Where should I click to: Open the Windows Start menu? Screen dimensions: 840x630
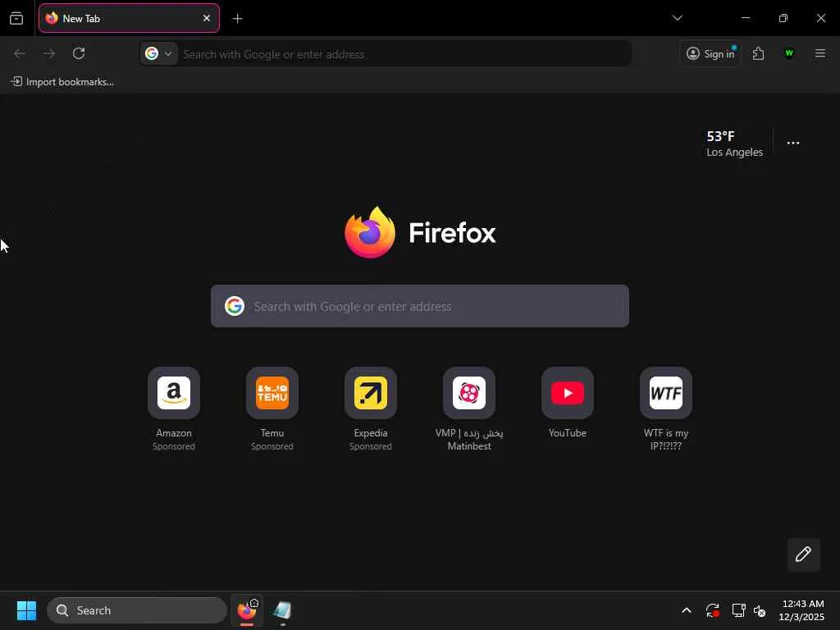(26, 610)
